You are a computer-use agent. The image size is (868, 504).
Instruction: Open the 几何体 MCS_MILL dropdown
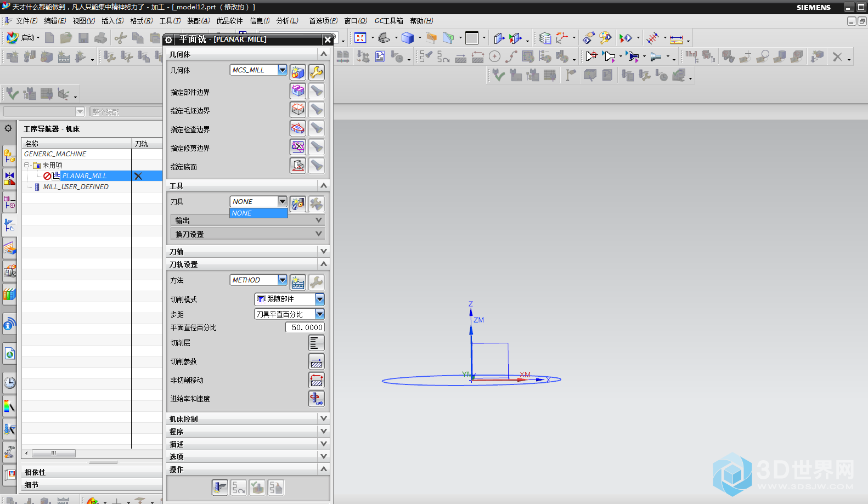tap(283, 70)
